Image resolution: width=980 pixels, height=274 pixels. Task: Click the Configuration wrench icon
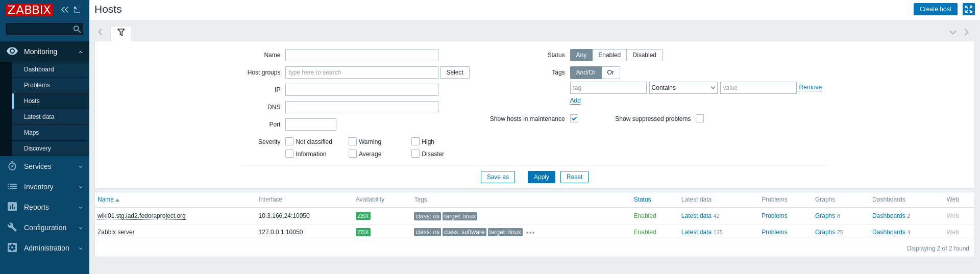pos(12,227)
